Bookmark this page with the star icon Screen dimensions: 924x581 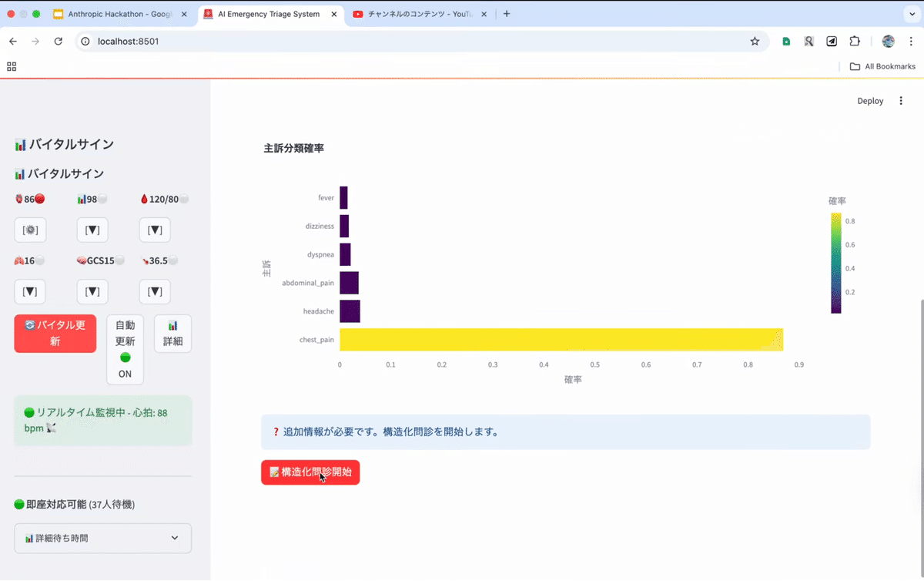click(x=755, y=42)
